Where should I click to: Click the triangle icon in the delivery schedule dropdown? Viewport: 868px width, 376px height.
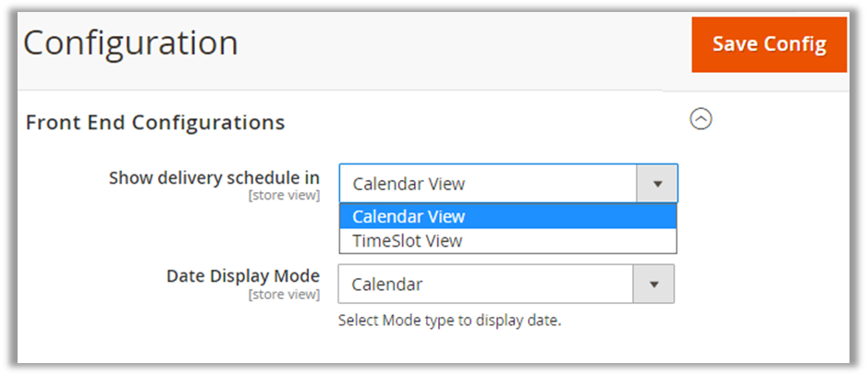click(x=657, y=184)
